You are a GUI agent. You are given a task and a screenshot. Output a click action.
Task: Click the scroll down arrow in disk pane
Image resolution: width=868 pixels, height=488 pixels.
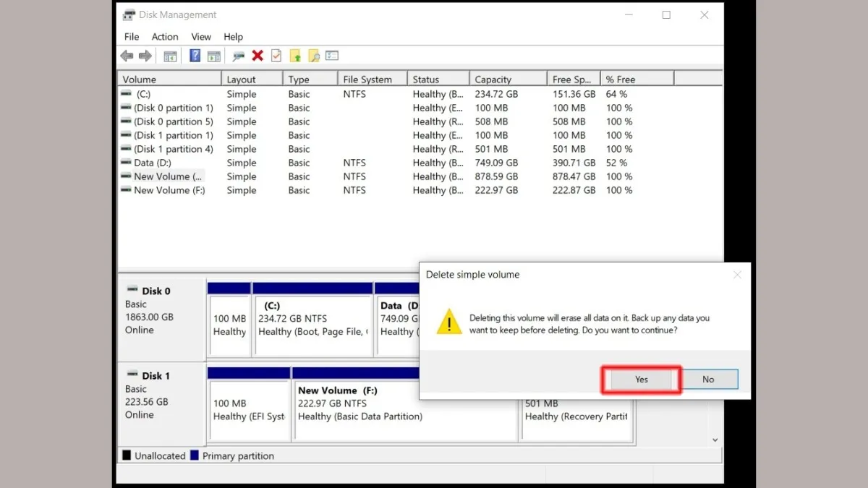(715, 440)
